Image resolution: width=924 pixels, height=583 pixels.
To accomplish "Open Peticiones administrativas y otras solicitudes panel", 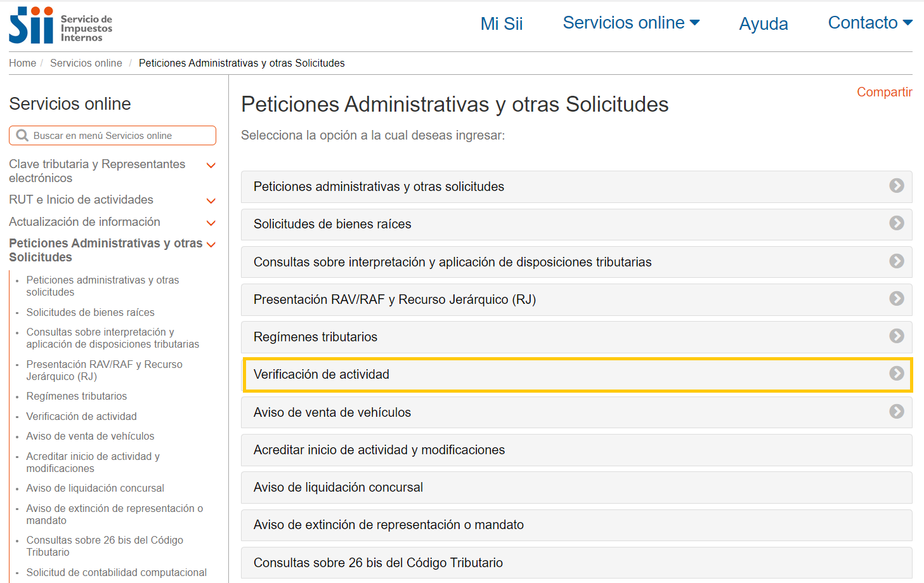I will pos(576,187).
